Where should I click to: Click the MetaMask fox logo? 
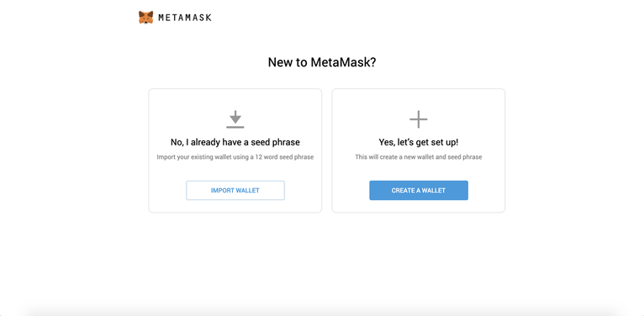[145, 18]
